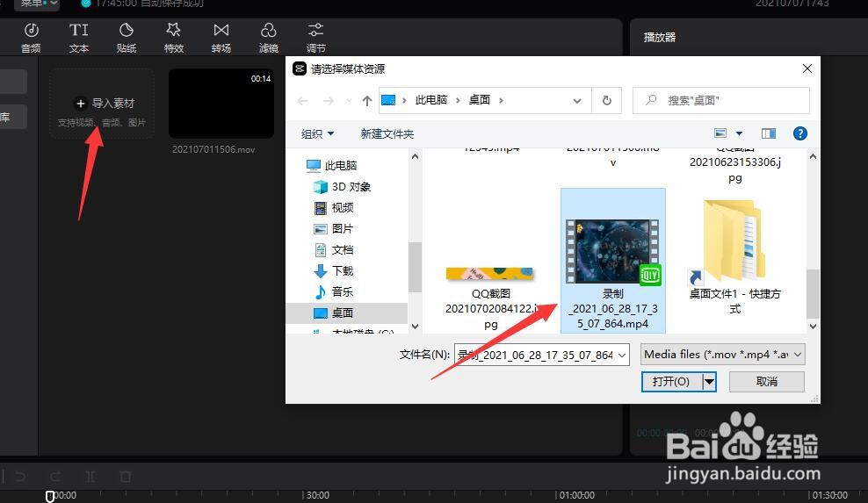Click nav tree scrollbar down arrow
Viewport: 868px width, 503px height.
tap(416, 327)
